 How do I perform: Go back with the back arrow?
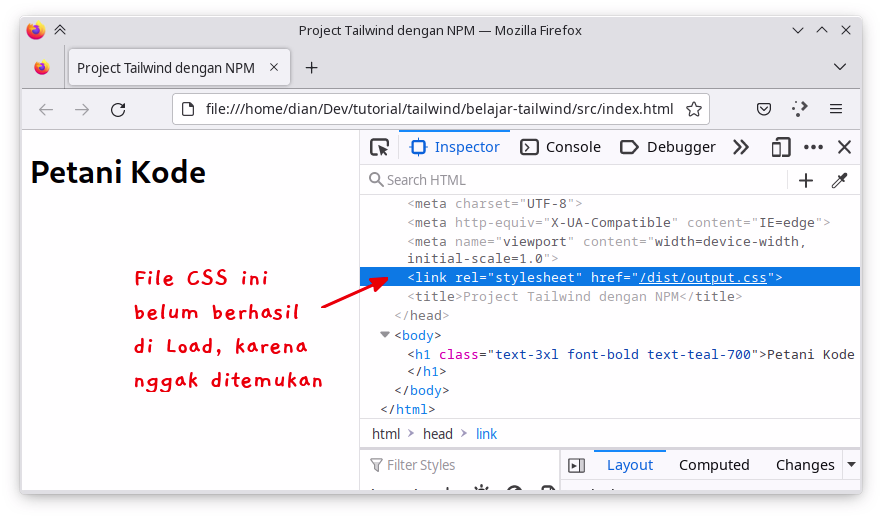(46, 109)
